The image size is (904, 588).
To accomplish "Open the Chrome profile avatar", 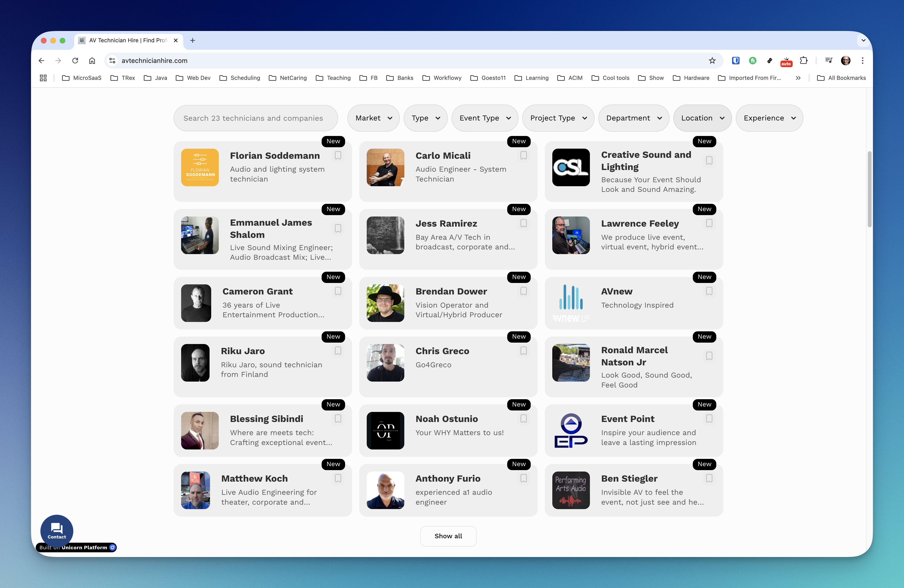I will 846,61.
